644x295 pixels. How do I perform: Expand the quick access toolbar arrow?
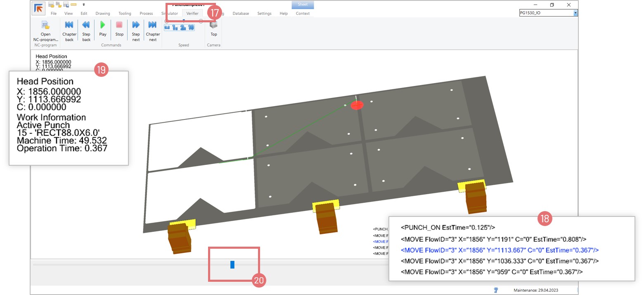84,5
